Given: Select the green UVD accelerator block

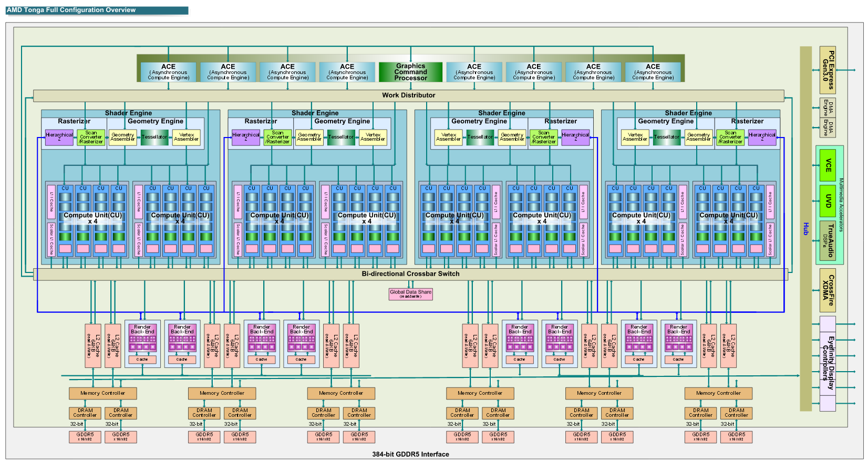Looking at the screenshot, I should pos(828,201).
